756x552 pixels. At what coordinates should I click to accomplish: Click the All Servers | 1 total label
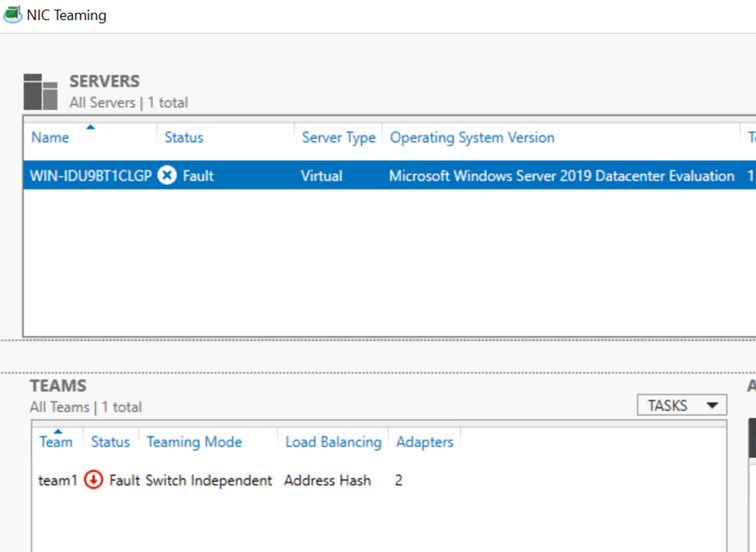tap(129, 103)
